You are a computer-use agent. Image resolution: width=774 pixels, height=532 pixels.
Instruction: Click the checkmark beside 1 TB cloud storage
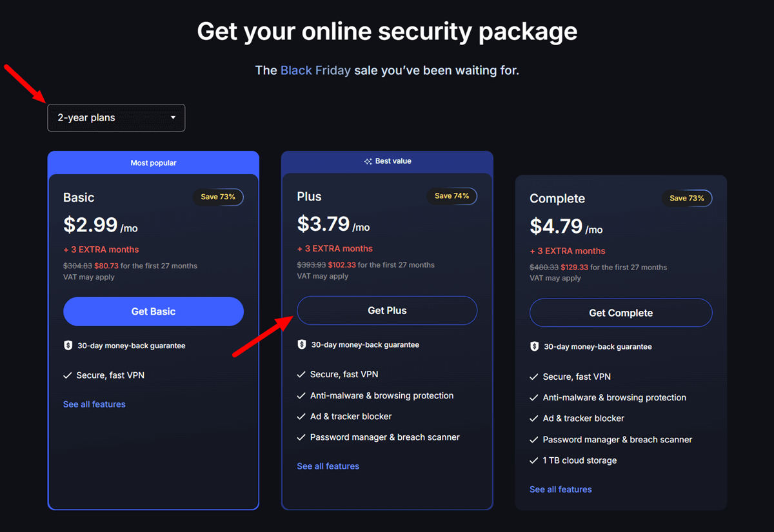(x=534, y=460)
